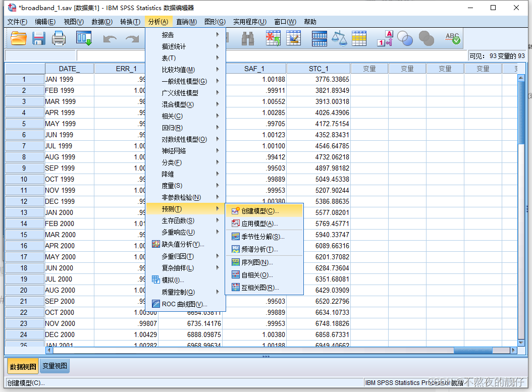Open the 文件(F) menu
The image size is (532, 392).
[x=17, y=22]
